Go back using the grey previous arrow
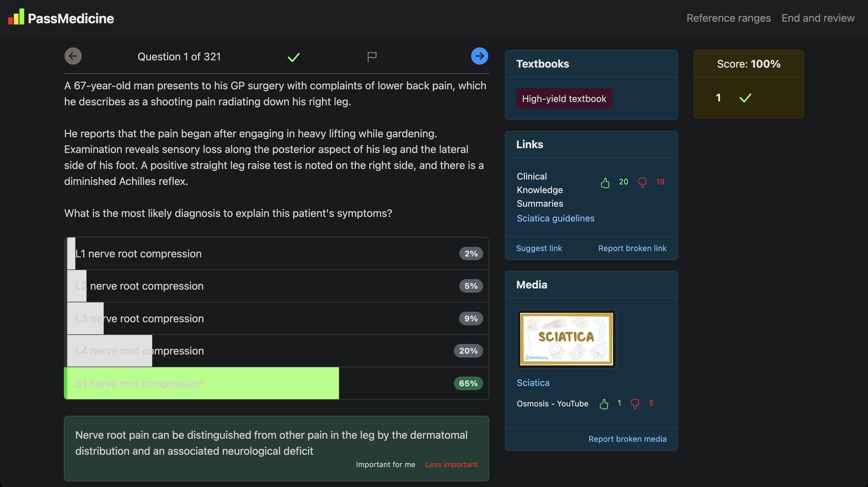The width and height of the screenshot is (868, 487). click(73, 56)
